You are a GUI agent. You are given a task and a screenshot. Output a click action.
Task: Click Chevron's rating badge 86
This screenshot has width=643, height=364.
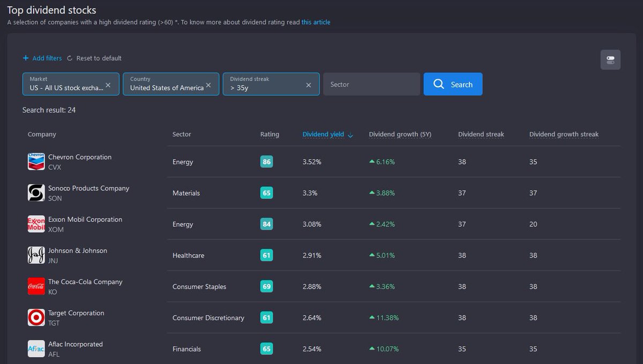click(x=266, y=162)
